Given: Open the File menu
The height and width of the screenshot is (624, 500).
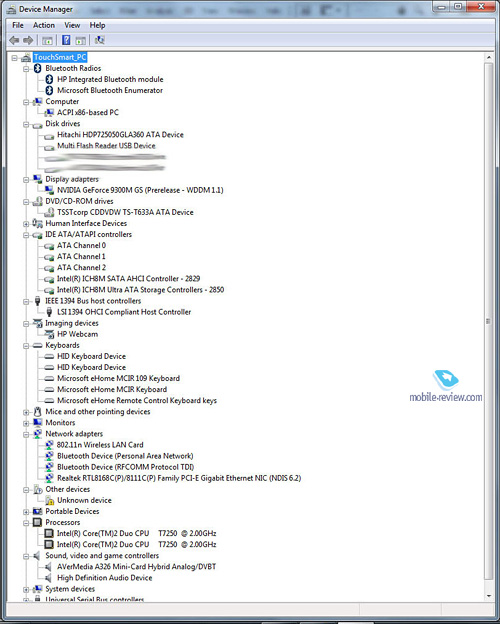Looking at the screenshot, I should pyautogui.click(x=18, y=25).
